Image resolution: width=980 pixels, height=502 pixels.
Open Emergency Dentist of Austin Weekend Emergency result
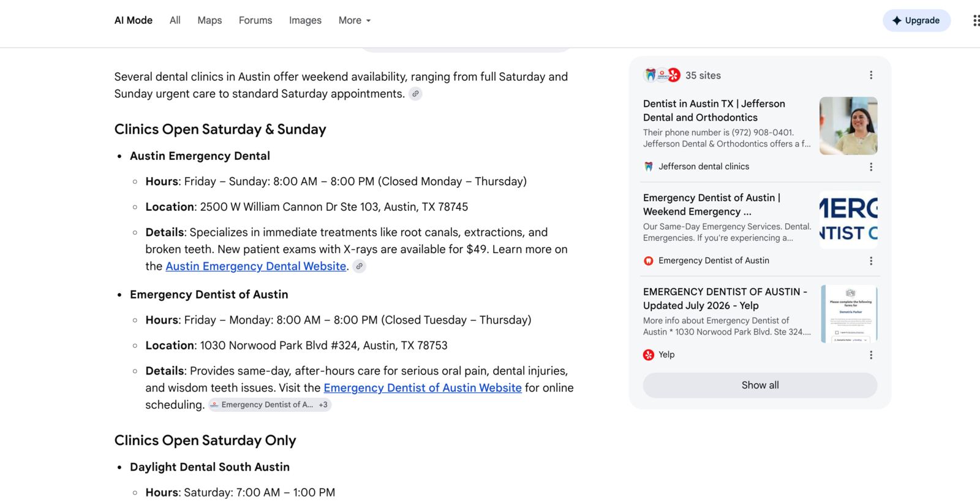(x=712, y=204)
